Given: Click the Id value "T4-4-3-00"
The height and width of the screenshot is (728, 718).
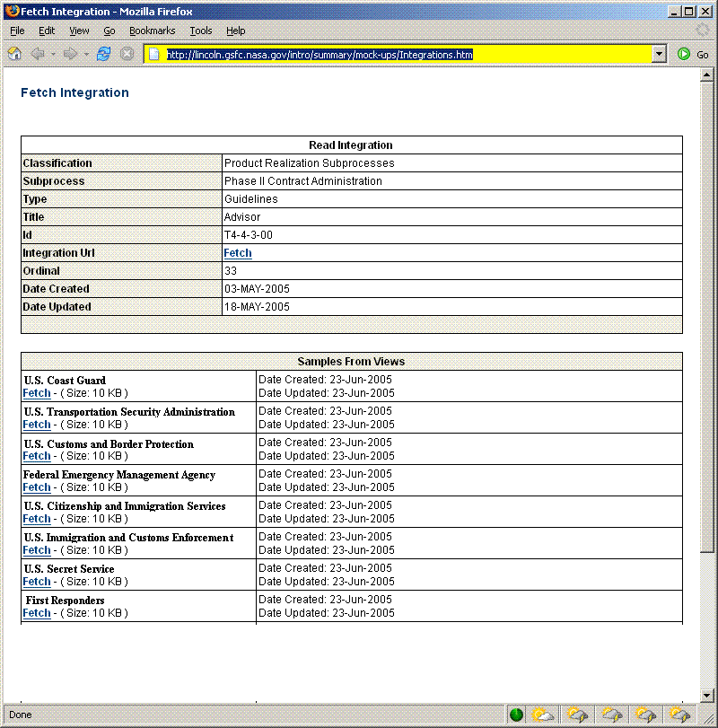Looking at the screenshot, I should click(249, 235).
